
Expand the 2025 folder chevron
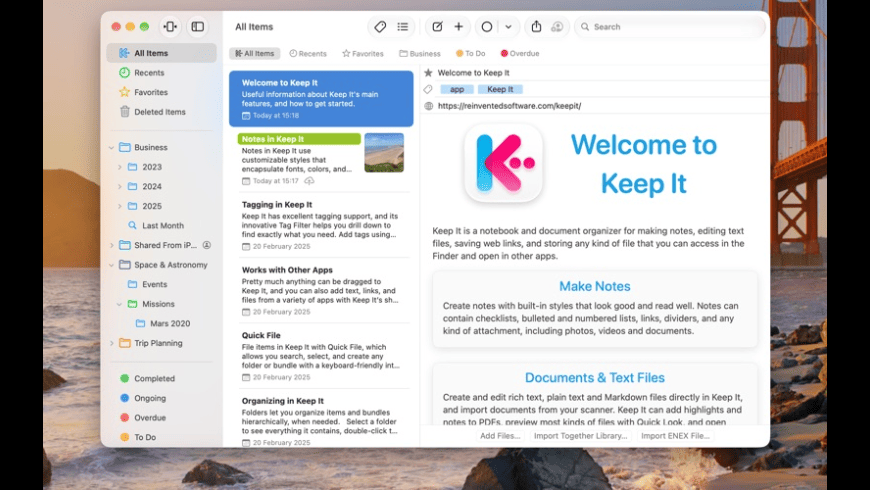pyautogui.click(x=119, y=206)
